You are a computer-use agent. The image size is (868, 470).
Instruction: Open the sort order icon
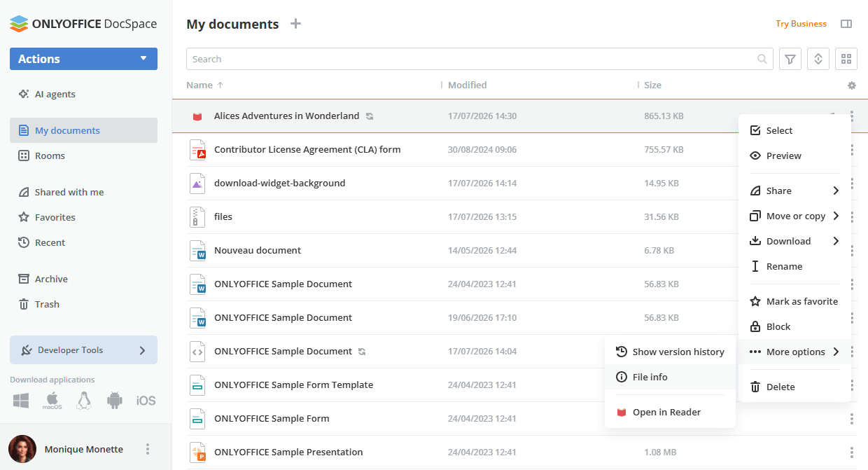(818, 59)
